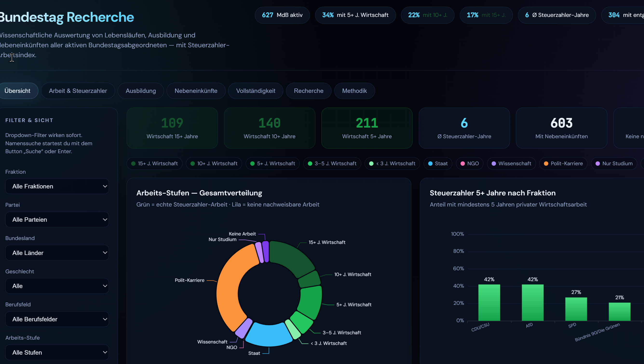The width and height of the screenshot is (644, 364).
Task: Click the 627 MdB aktiv stat pill
Action: click(x=282, y=15)
